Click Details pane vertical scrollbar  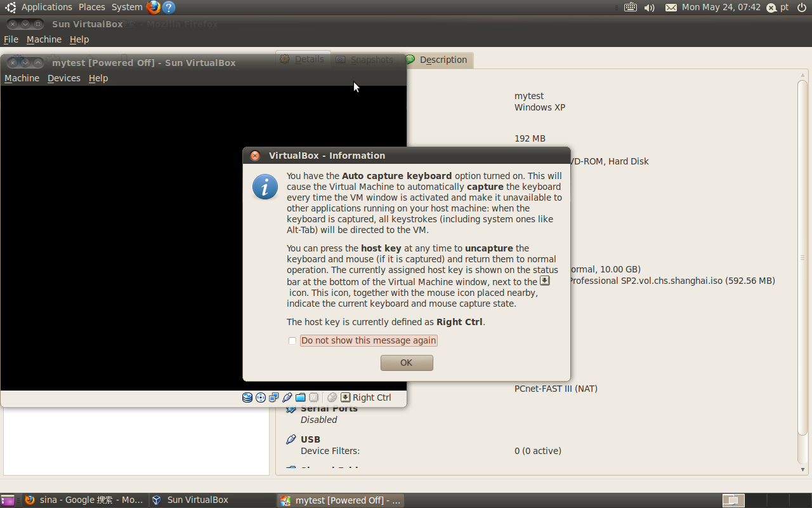pos(802,258)
